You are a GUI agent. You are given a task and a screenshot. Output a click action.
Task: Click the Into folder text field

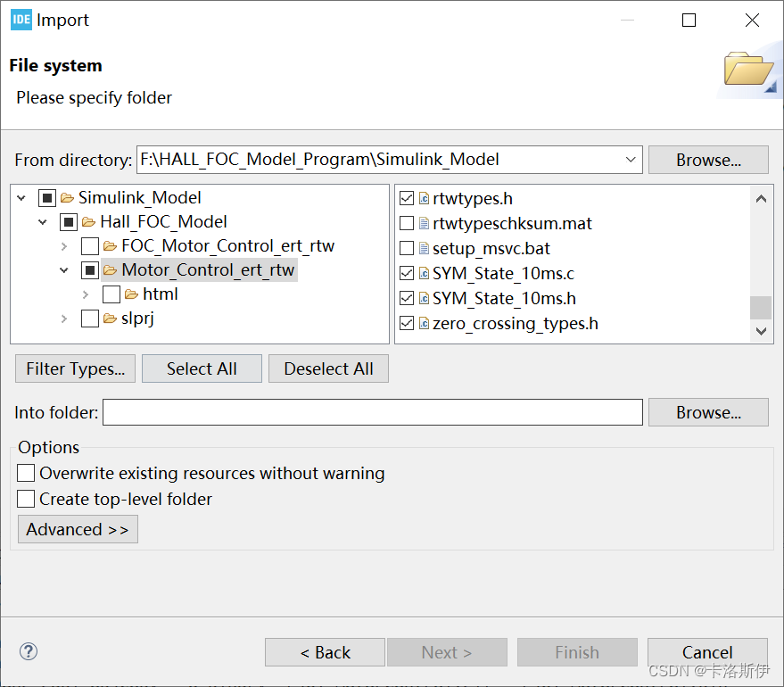373,412
